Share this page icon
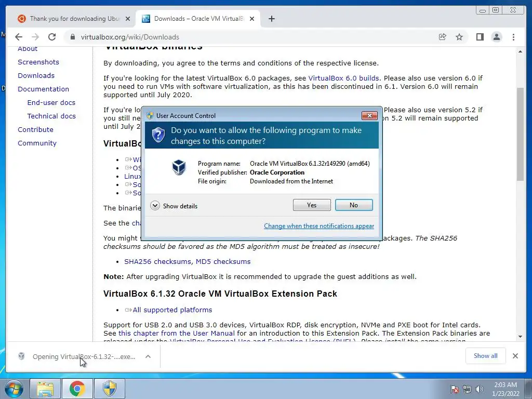Image resolution: width=532 pixels, height=399 pixels. coord(443,37)
